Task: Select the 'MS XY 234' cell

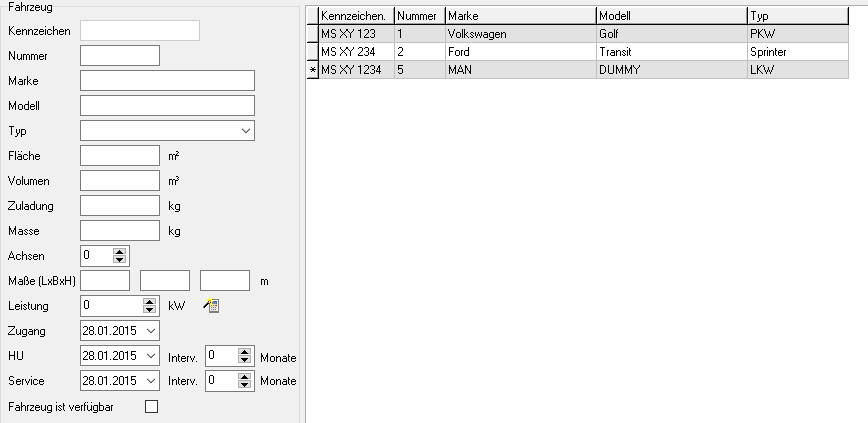Action: pos(356,51)
